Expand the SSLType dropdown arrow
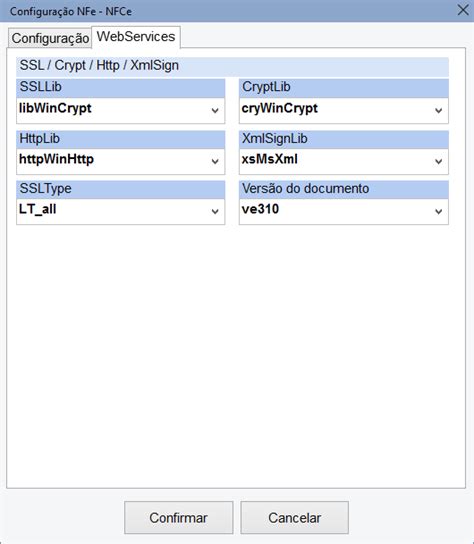Image resolution: width=474 pixels, height=544 pixels. pyautogui.click(x=215, y=212)
